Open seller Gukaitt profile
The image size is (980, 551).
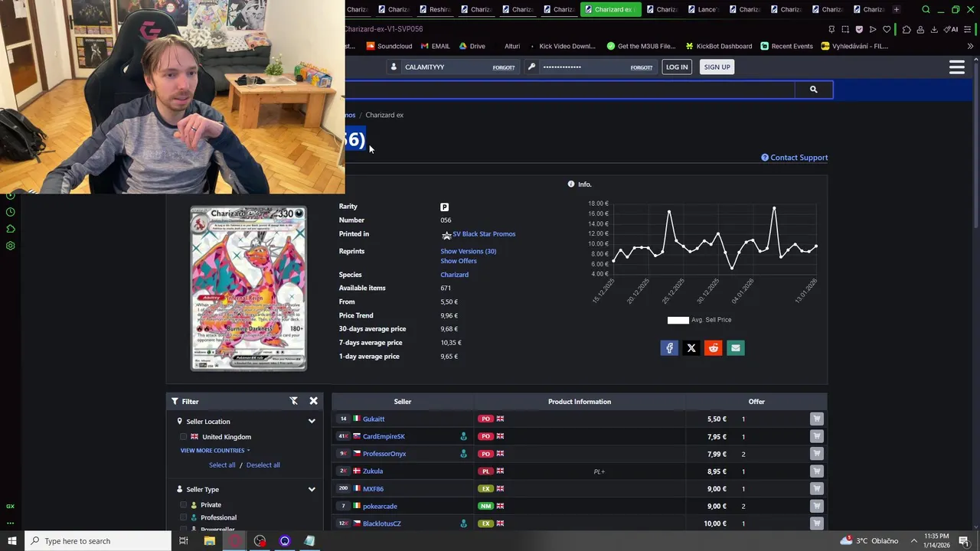pos(374,419)
